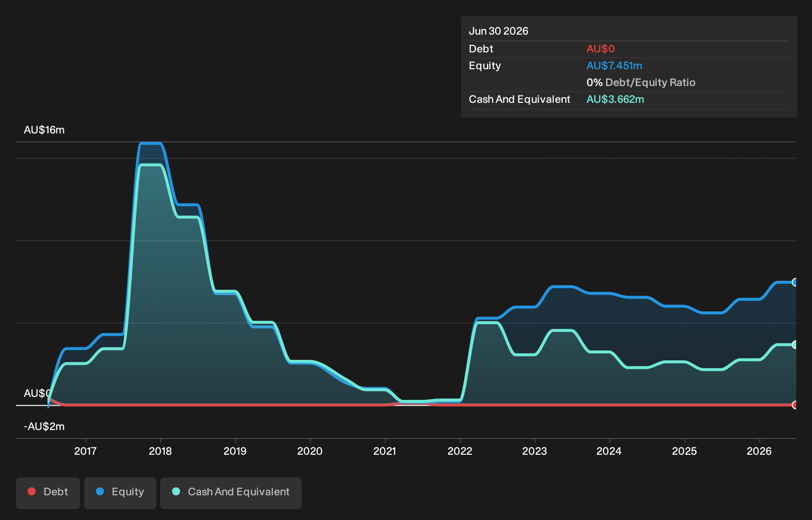Click the 2026 x-axis label
Image resolution: width=812 pixels, height=520 pixels.
click(x=759, y=451)
